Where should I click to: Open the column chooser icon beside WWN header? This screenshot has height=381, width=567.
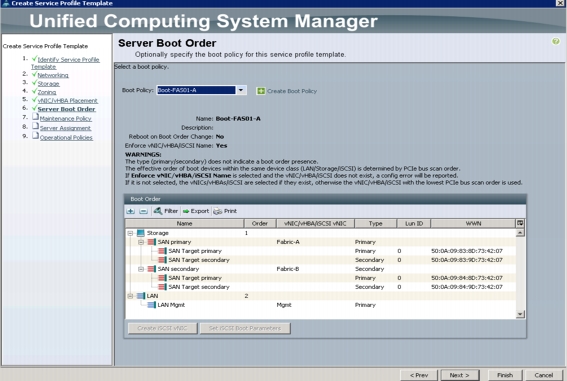(520, 223)
